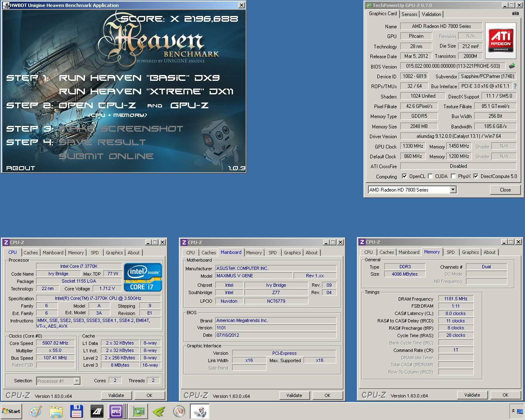Screen dimensions: 525x420
Task: Open CPU tab in CPU-Z Memory window
Action: (369, 252)
